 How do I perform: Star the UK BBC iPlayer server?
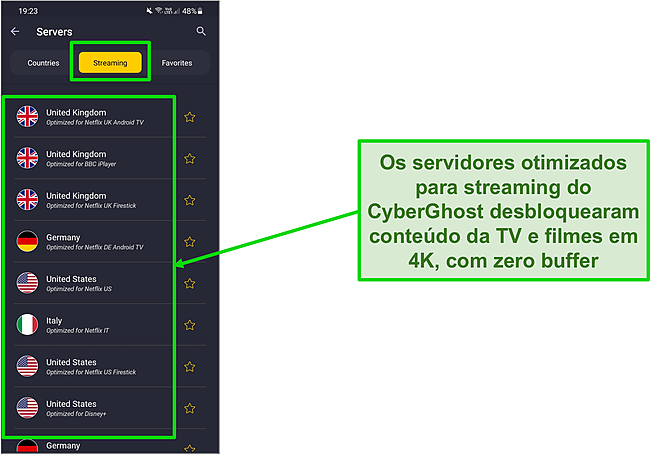point(190,159)
